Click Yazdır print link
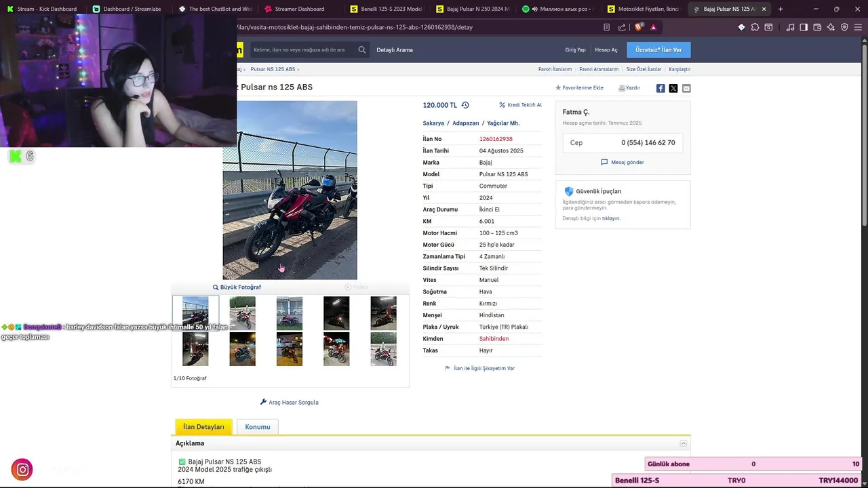The image size is (868, 488). (629, 88)
